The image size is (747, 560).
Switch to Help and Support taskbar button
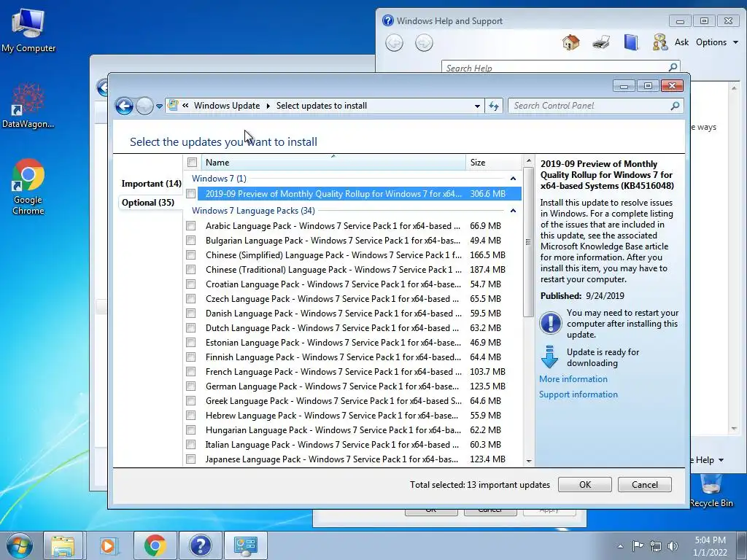(x=200, y=545)
